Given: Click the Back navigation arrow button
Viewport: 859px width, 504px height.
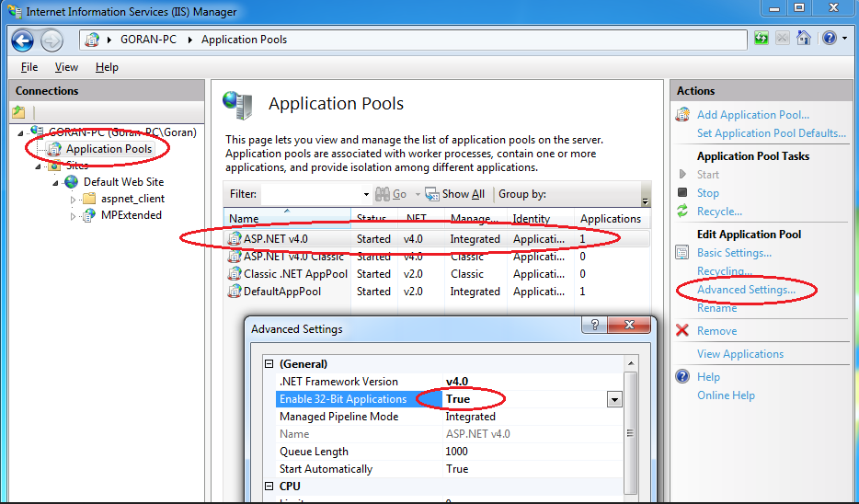Looking at the screenshot, I should pos(23,40).
